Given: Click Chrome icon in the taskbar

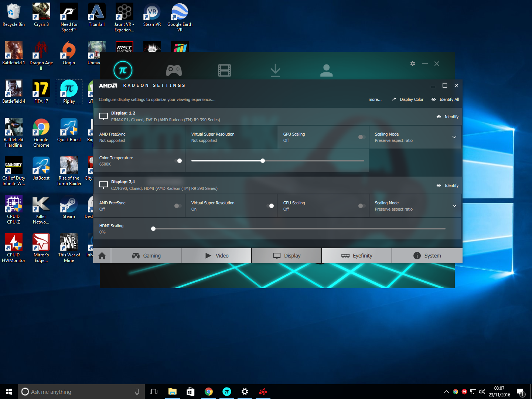Looking at the screenshot, I should click(x=209, y=392).
